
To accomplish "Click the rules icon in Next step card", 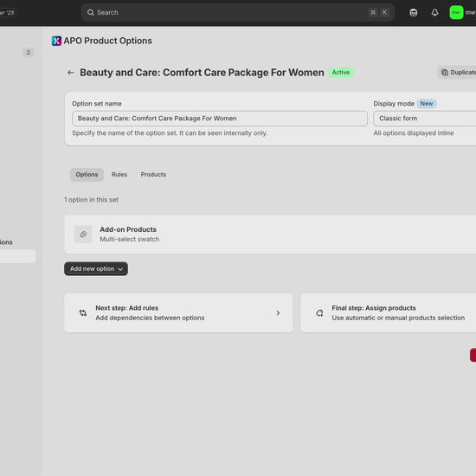I will click(x=83, y=313).
